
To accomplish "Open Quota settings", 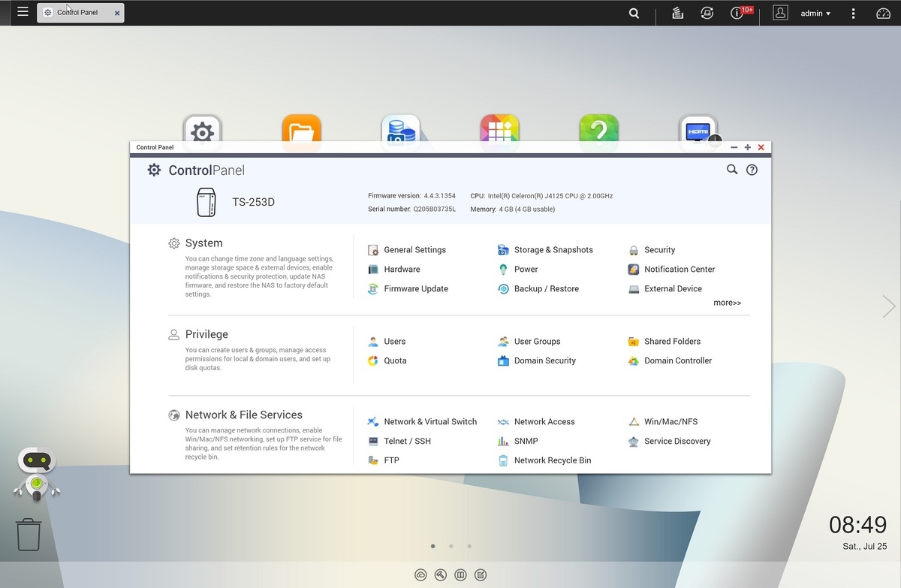I will (x=387, y=361).
